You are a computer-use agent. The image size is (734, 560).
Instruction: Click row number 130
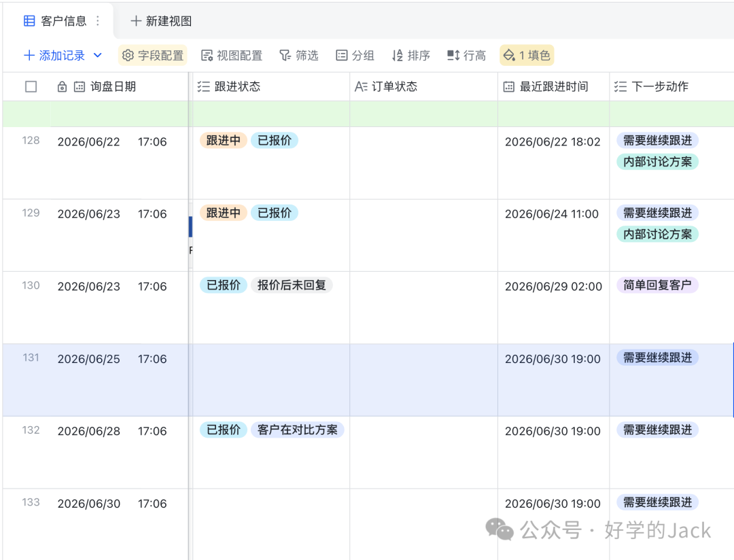(x=31, y=285)
